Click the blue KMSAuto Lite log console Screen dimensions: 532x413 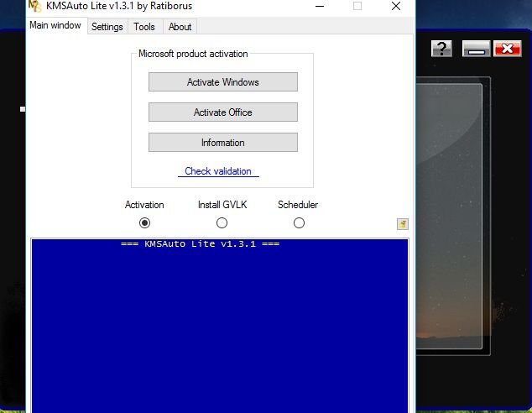pyautogui.click(x=220, y=326)
